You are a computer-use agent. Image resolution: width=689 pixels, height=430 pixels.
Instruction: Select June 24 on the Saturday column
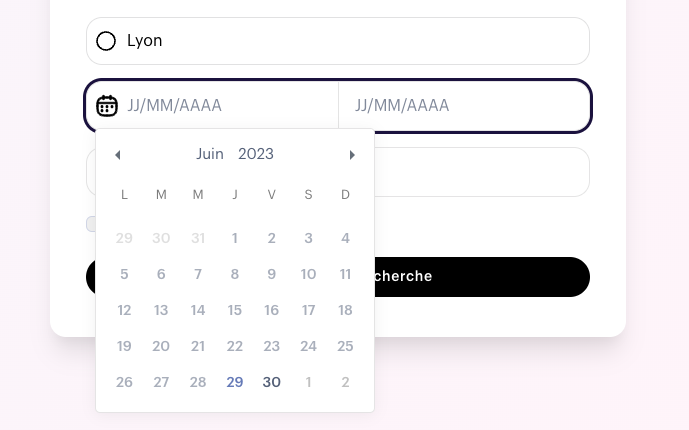pyautogui.click(x=308, y=346)
